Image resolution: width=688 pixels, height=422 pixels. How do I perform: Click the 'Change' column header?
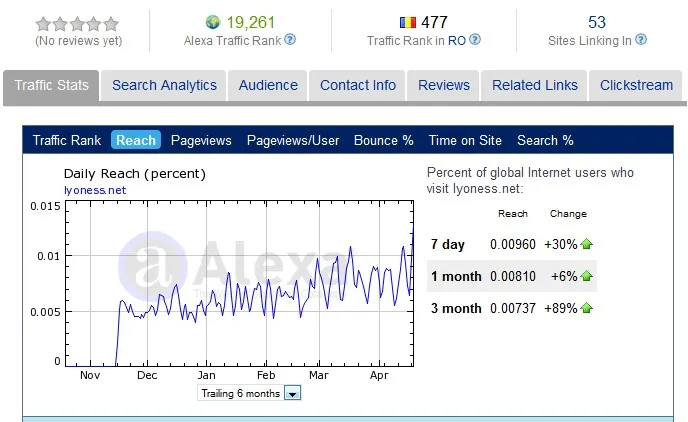pyautogui.click(x=568, y=214)
